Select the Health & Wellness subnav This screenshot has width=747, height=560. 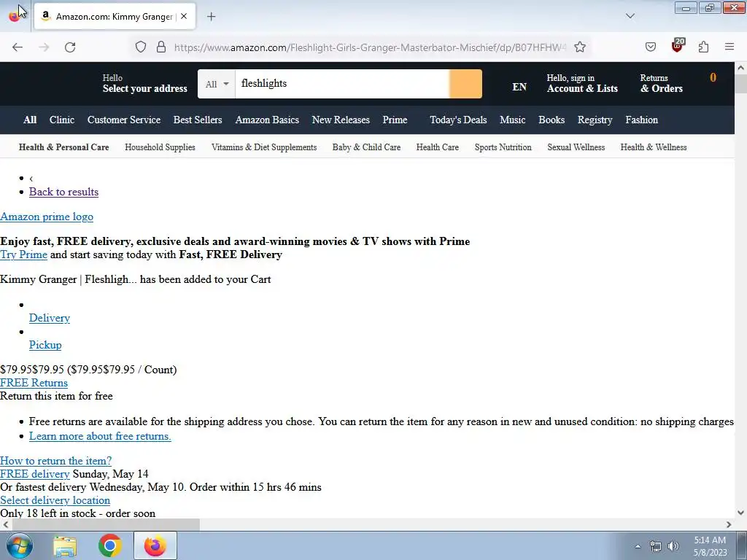(654, 147)
